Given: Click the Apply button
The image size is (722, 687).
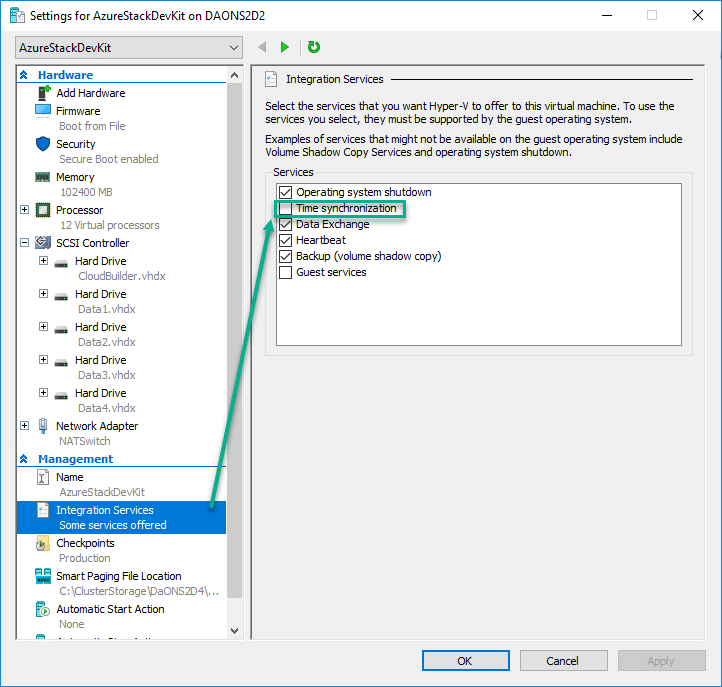Looking at the screenshot, I should click(662, 661).
